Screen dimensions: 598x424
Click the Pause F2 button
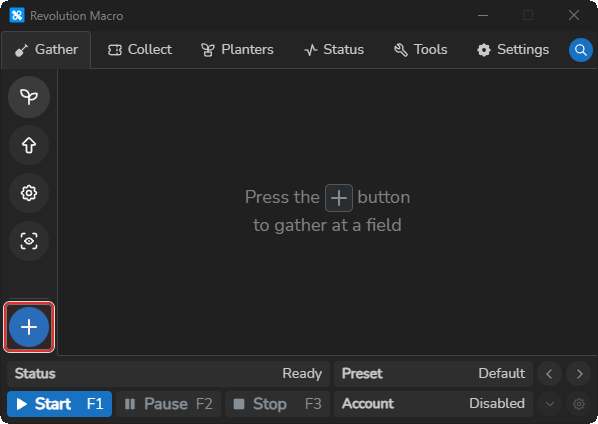169,404
